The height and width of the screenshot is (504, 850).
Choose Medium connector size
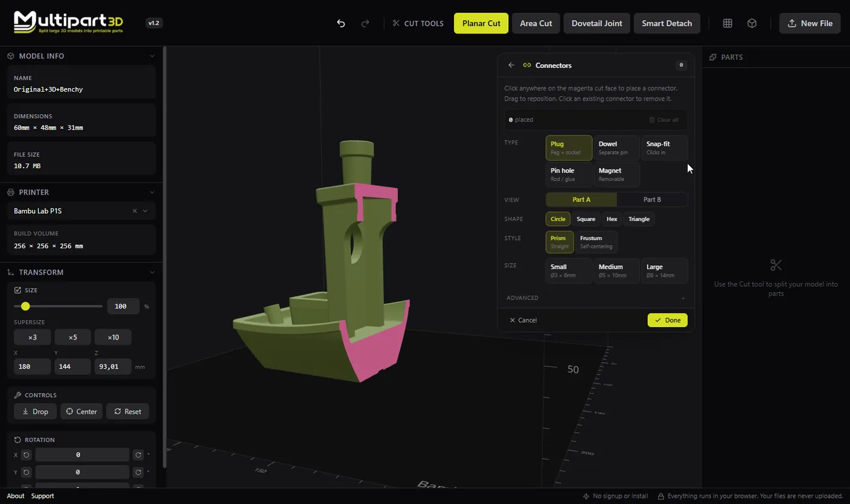617,271
